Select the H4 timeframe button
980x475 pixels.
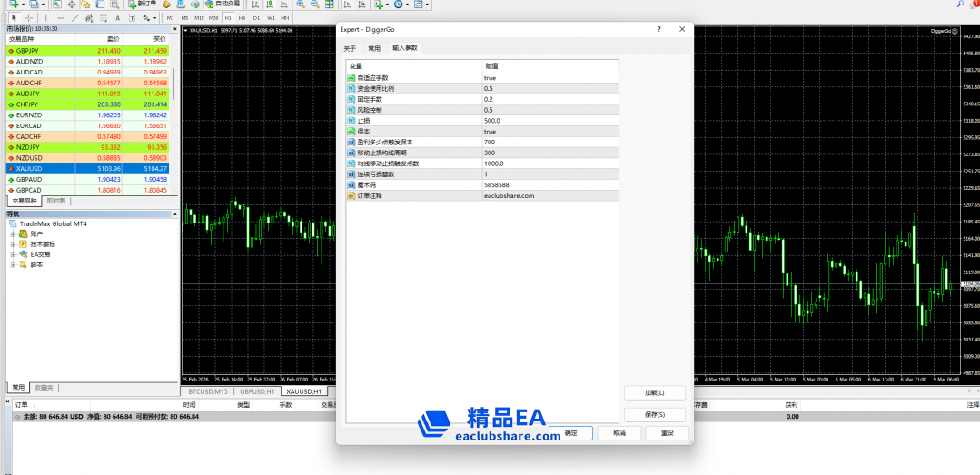pyautogui.click(x=242, y=18)
